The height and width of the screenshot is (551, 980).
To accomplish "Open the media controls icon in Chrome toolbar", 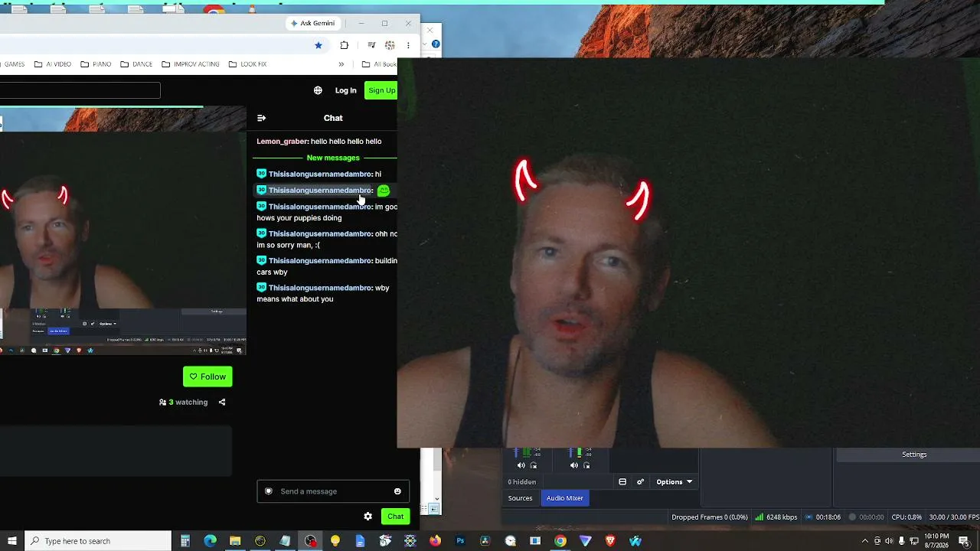I will click(x=371, y=45).
